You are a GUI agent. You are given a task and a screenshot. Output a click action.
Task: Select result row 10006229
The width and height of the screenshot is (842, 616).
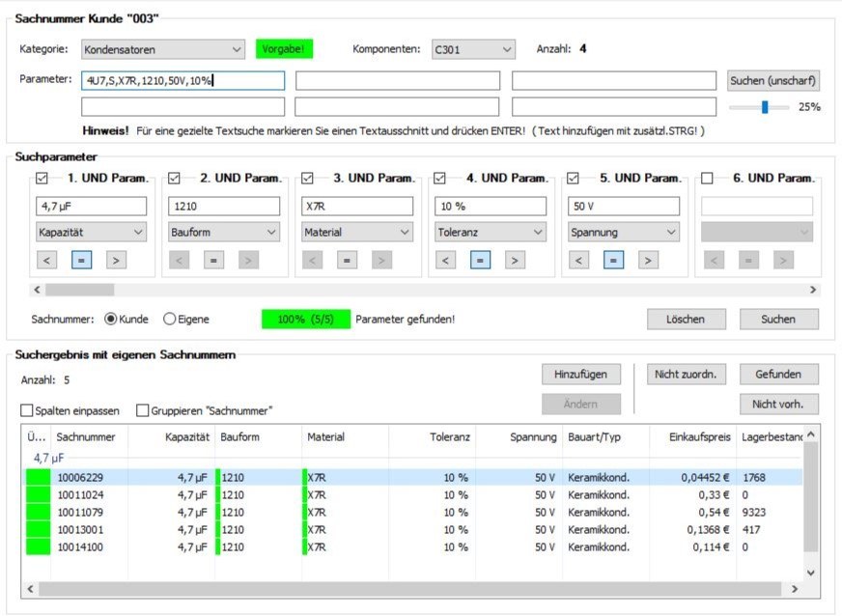click(414, 477)
